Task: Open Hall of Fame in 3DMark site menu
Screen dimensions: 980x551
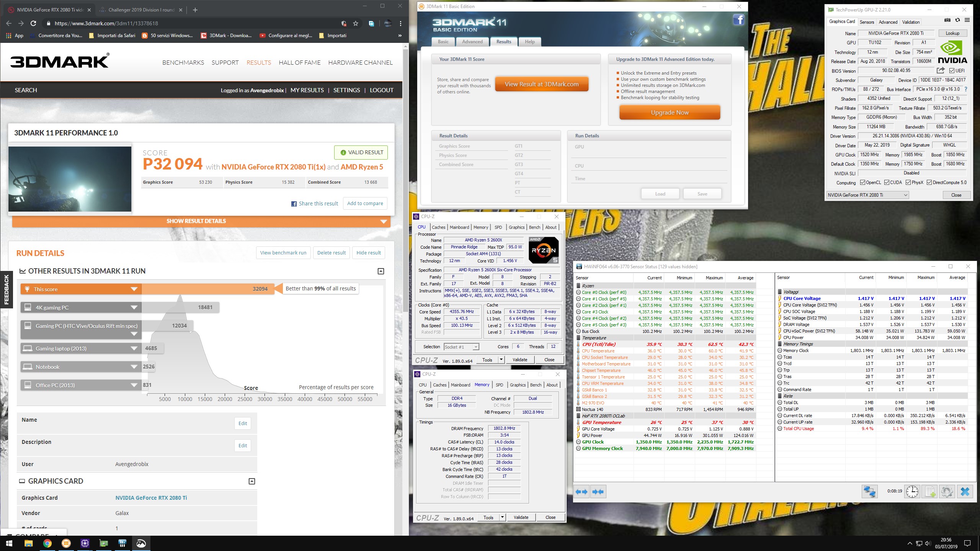Action: [x=300, y=63]
